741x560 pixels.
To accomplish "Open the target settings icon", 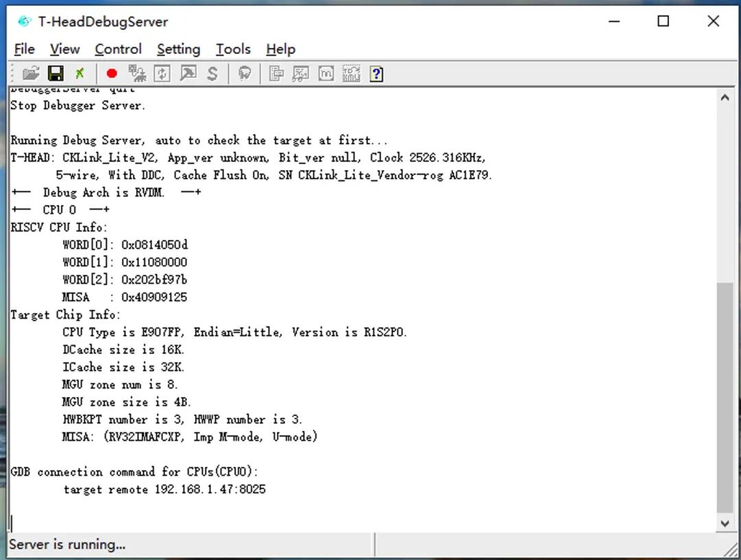I will coord(137,73).
